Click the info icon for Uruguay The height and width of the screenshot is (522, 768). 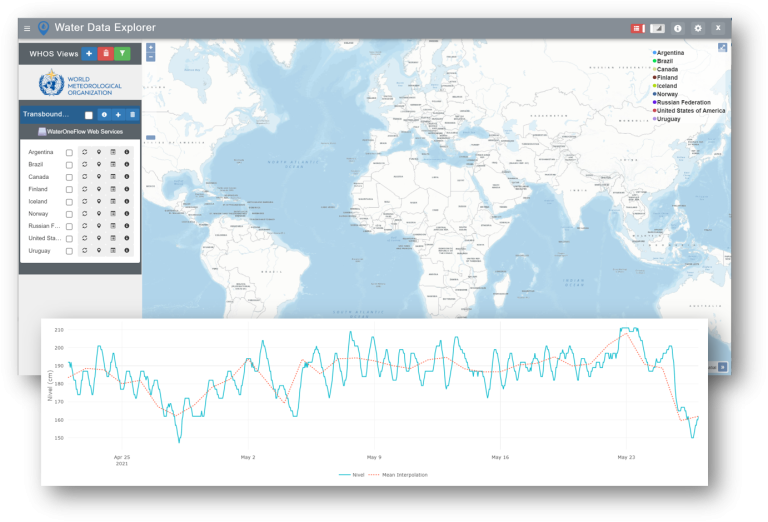point(127,251)
